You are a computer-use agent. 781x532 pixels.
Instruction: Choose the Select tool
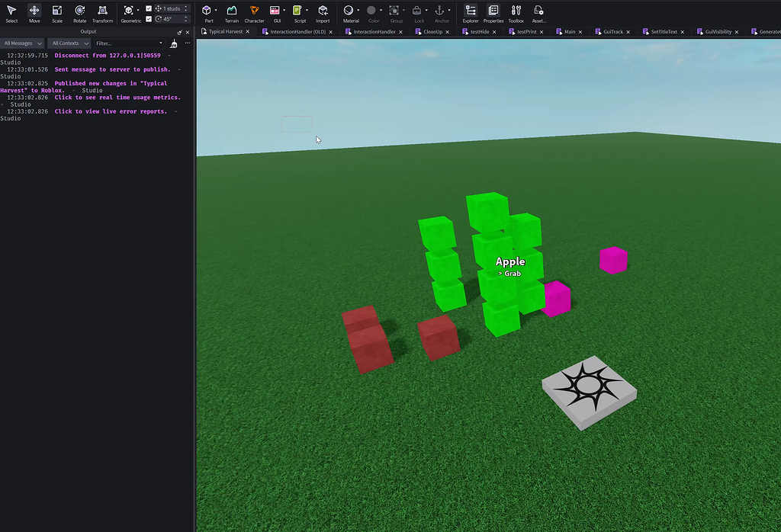coord(11,14)
